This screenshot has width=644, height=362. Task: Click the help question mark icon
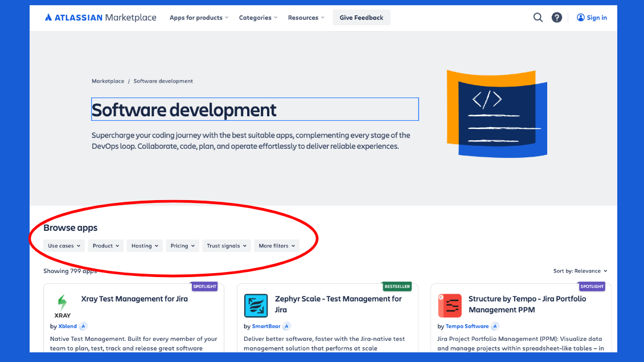coord(556,17)
